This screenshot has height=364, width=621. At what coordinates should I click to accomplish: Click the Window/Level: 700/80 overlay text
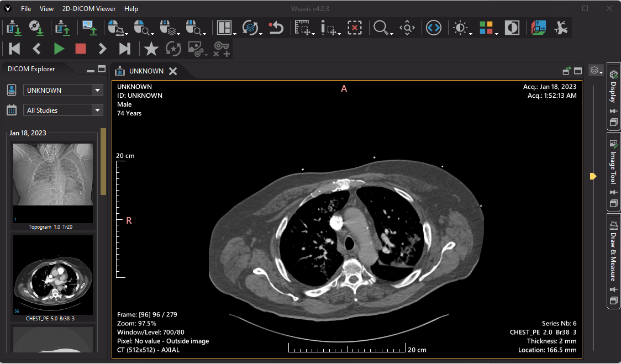pyautogui.click(x=150, y=333)
